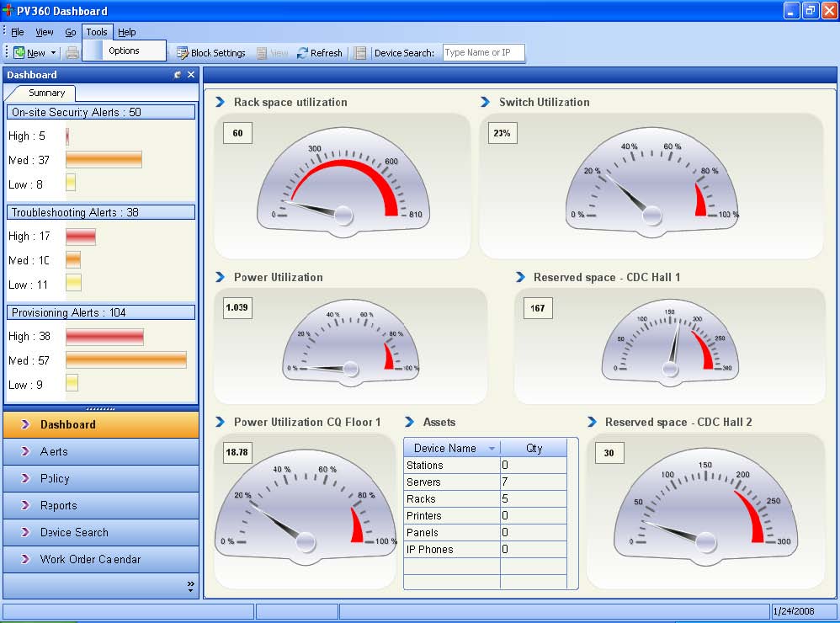Click the arrow icon beside Switch Utilization
The image size is (840, 623).
coord(486,102)
